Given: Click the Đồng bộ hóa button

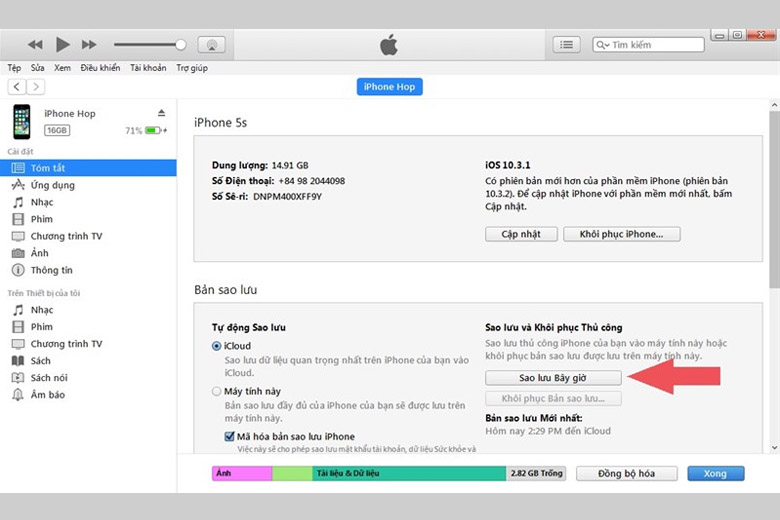Looking at the screenshot, I should click(627, 474).
